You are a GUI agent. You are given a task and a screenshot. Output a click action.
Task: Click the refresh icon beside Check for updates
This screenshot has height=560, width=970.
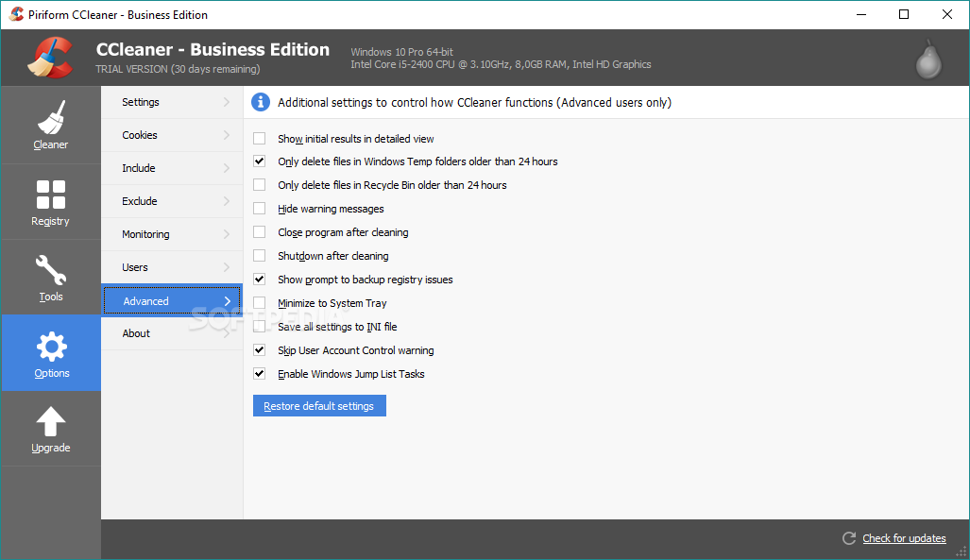click(x=849, y=538)
